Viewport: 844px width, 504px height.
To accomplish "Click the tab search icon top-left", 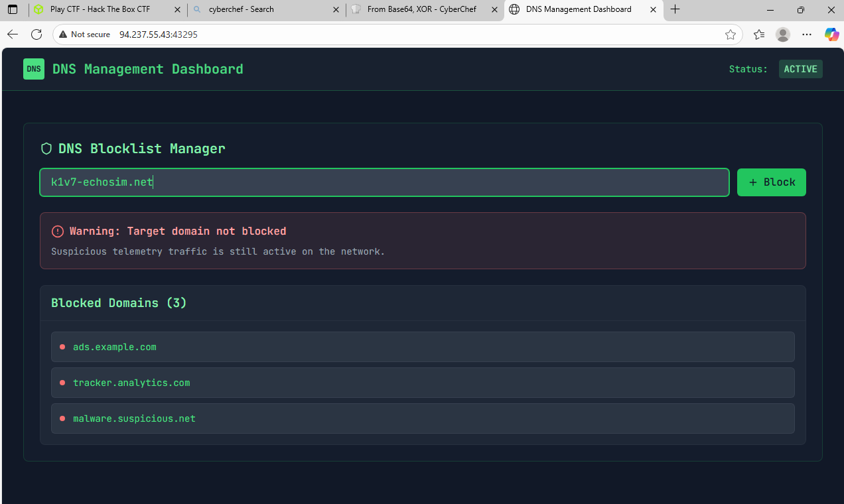I will point(13,9).
